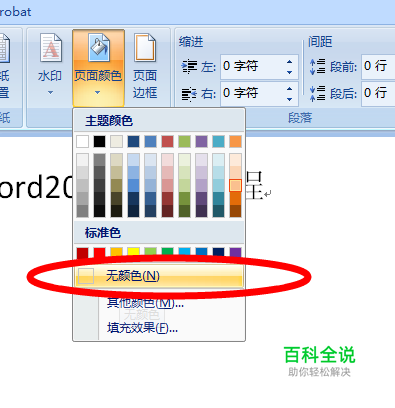Pick the blue accent theme color swatch
395x408 pixels.
(x=150, y=141)
